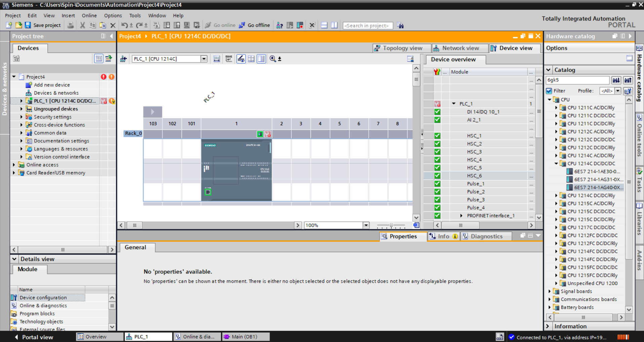Expand Ungrouped devices in project tree

(x=22, y=109)
